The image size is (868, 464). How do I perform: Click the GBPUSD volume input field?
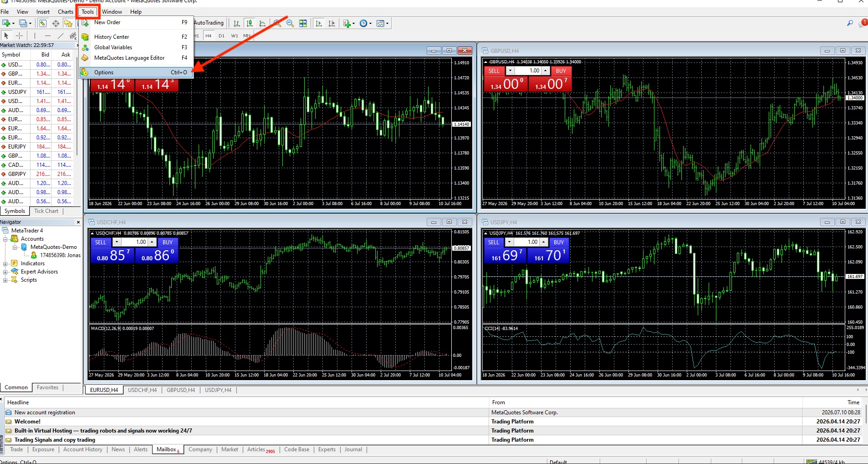coord(528,71)
